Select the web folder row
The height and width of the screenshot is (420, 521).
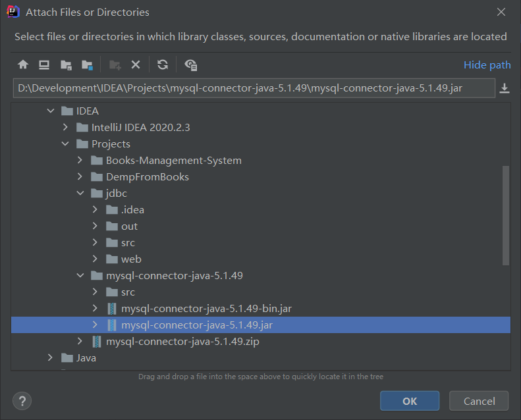click(261, 259)
